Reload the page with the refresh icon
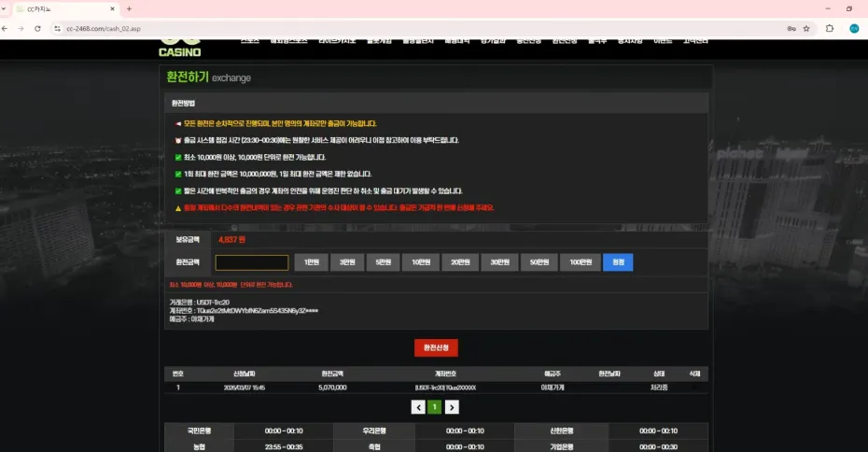Screen dimensions: 868x452 pos(37,28)
